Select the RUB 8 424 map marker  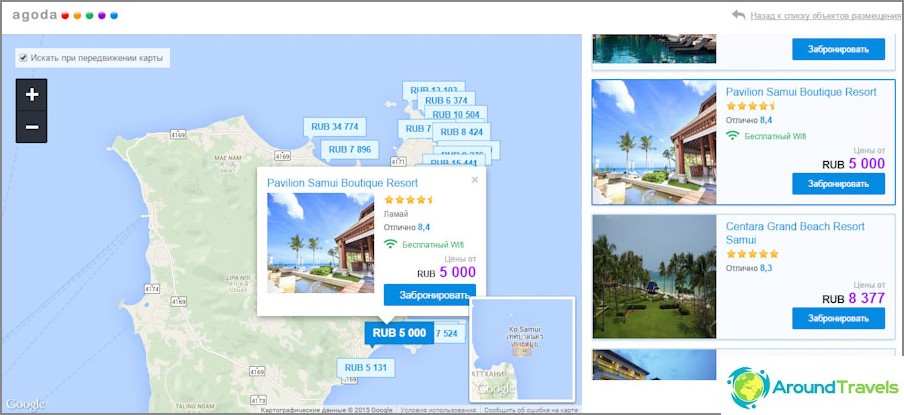461,132
